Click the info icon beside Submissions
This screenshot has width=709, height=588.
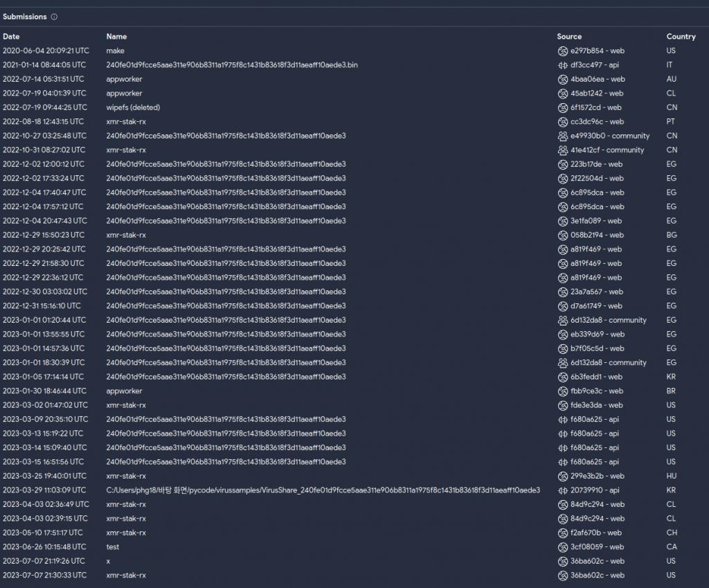(54, 17)
